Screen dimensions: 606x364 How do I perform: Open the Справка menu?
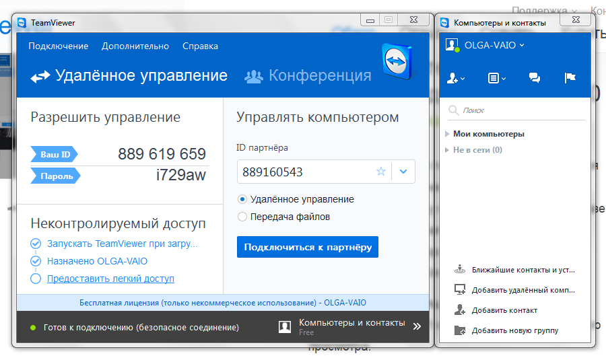200,46
